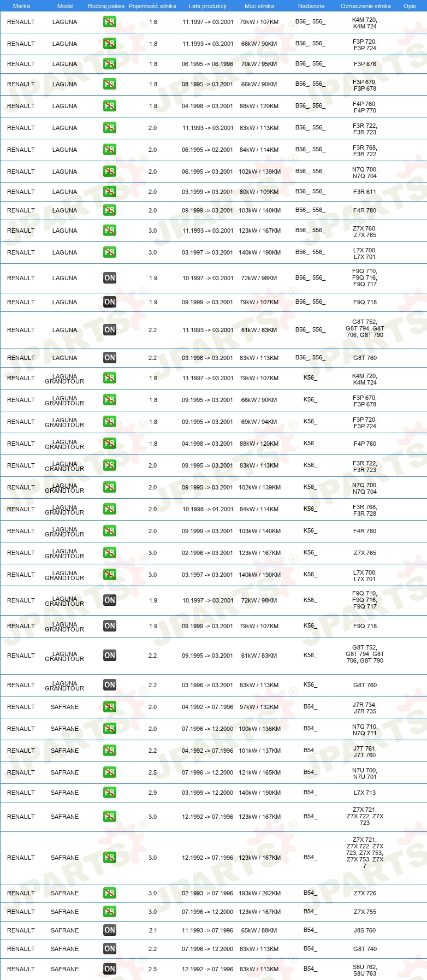Click petrol icon in Laguna 1.6 B56_ row
Image resolution: width=427 pixels, height=980 pixels.
click(x=110, y=22)
